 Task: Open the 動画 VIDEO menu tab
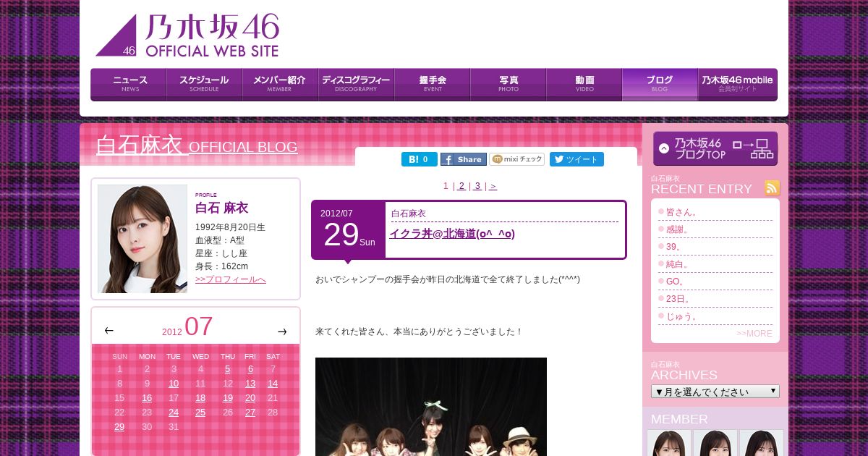(584, 85)
